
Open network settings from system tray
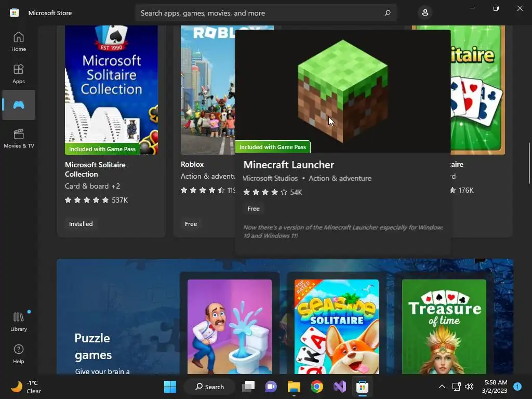[x=456, y=387]
